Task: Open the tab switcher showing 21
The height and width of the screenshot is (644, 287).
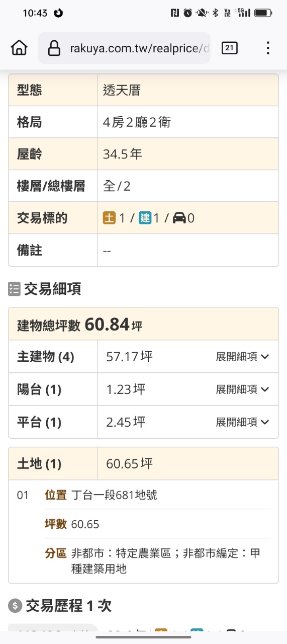Action: [x=229, y=48]
